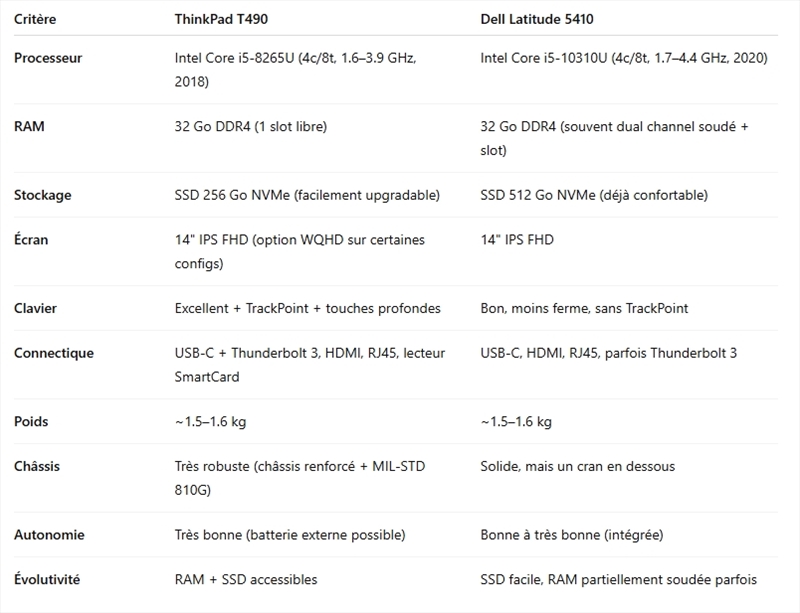
Task: Click the SSD 512 Go NVMe cell
Action: coord(593,195)
